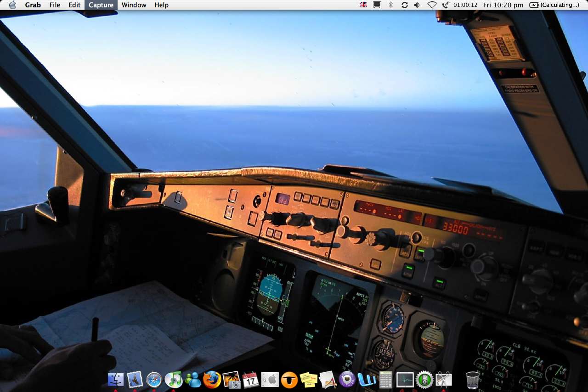Click the orange round Dock icon

(289, 380)
